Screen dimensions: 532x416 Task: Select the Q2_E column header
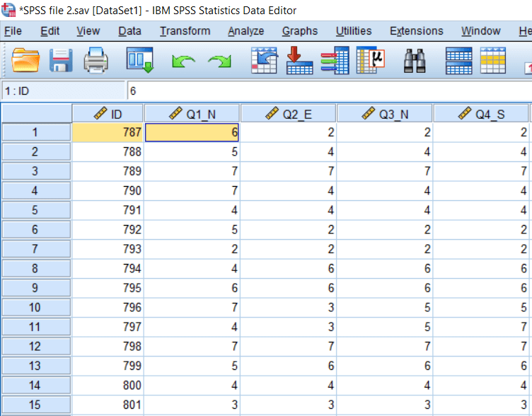[x=289, y=114]
